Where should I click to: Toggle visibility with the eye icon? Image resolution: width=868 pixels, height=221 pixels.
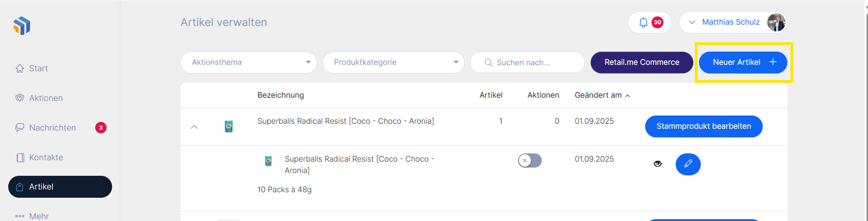(657, 164)
